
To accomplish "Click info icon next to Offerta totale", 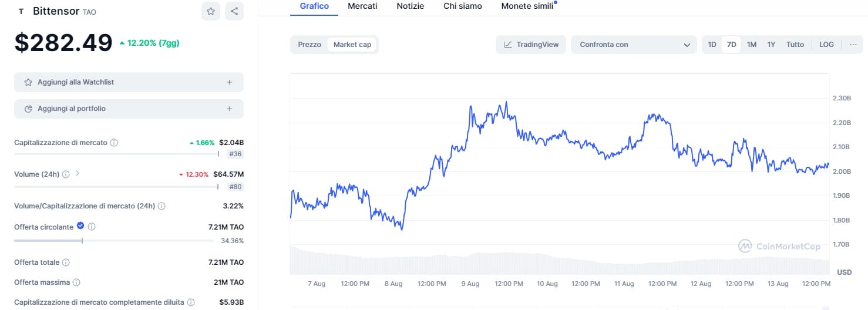I will tap(66, 262).
